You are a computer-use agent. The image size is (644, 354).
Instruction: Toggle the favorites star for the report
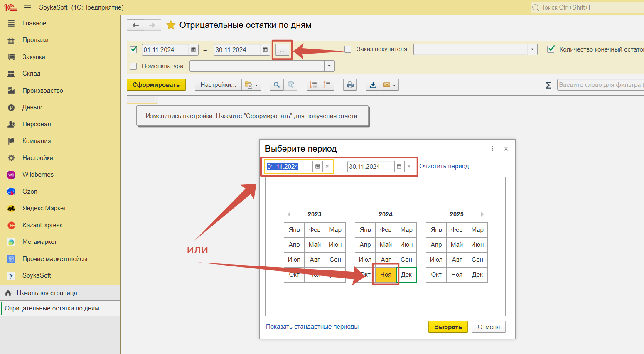click(x=170, y=25)
